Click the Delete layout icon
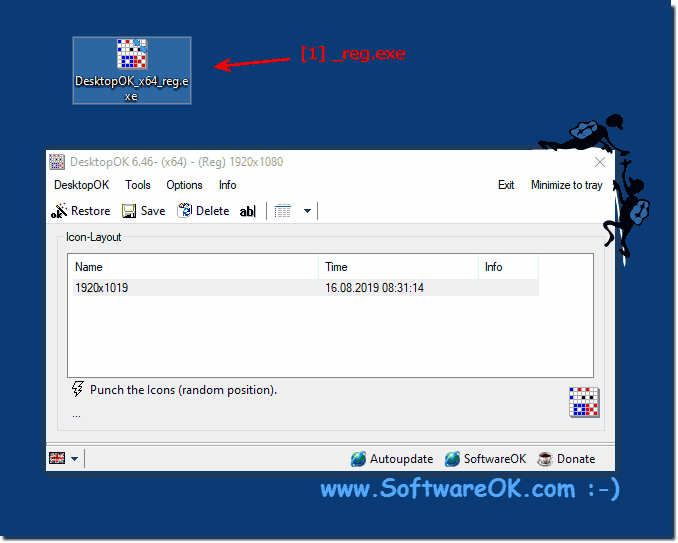678x543 pixels. 185,211
